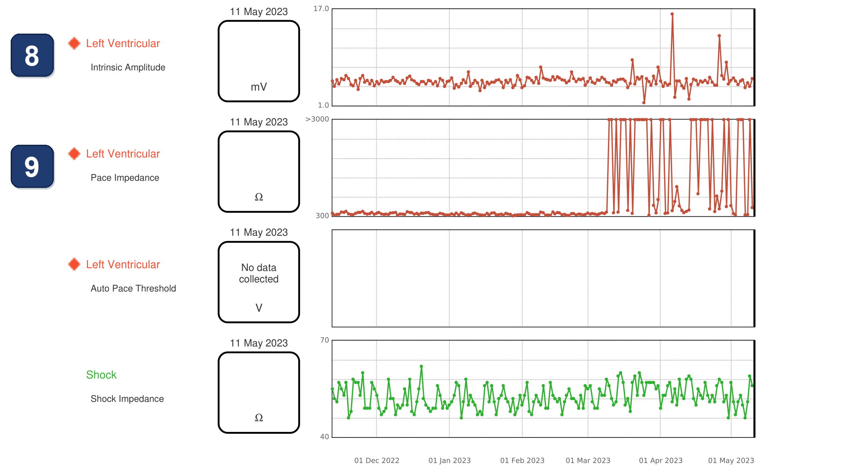Click the 11 May 2023 date above No data box
The height and width of the screenshot is (475, 868).
tap(259, 233)
